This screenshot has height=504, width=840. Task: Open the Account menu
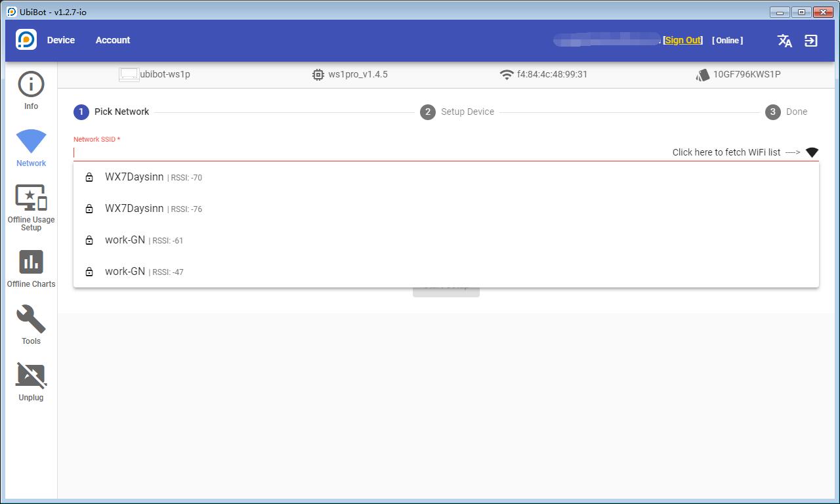click(x=112, y=40)
